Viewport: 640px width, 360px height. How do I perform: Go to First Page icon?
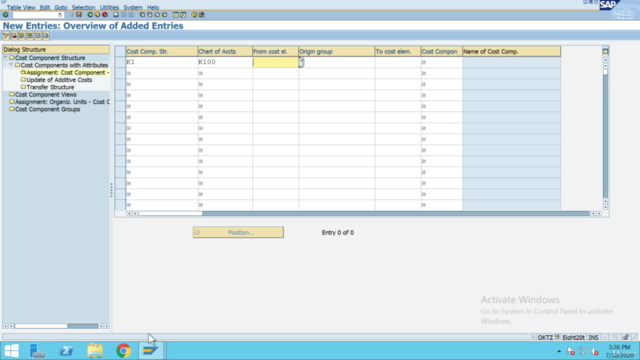pos(142,15)
